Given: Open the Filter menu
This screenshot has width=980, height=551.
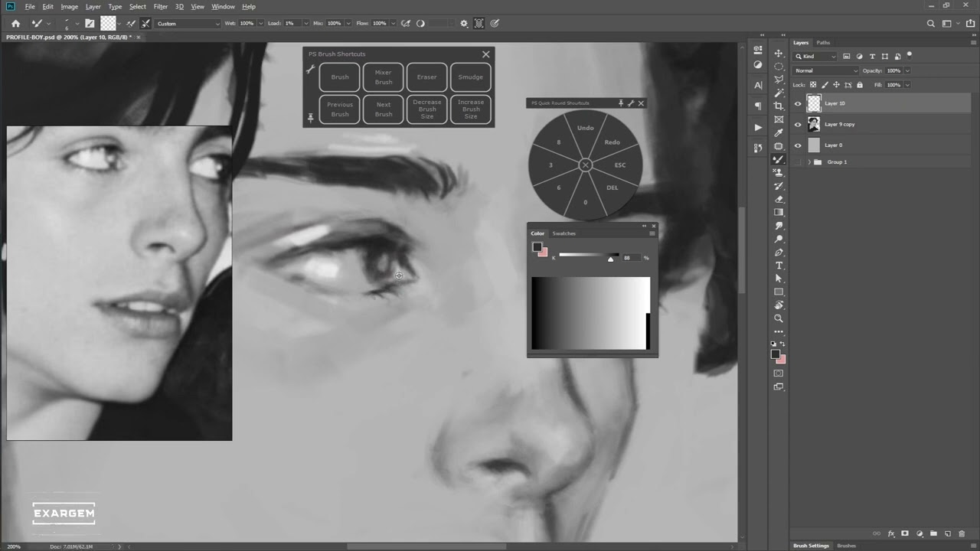Looking at the screenshot, I should (160, 6).
